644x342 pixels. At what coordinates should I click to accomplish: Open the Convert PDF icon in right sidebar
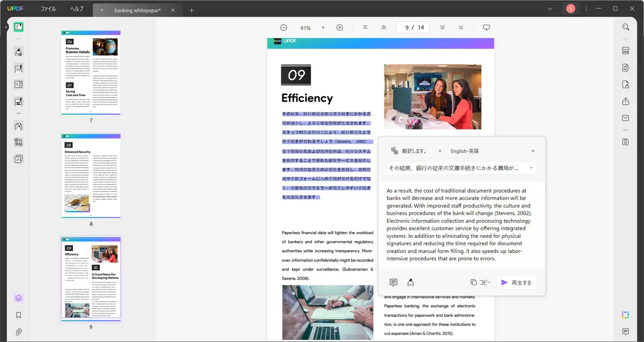[x=626, y=68]
